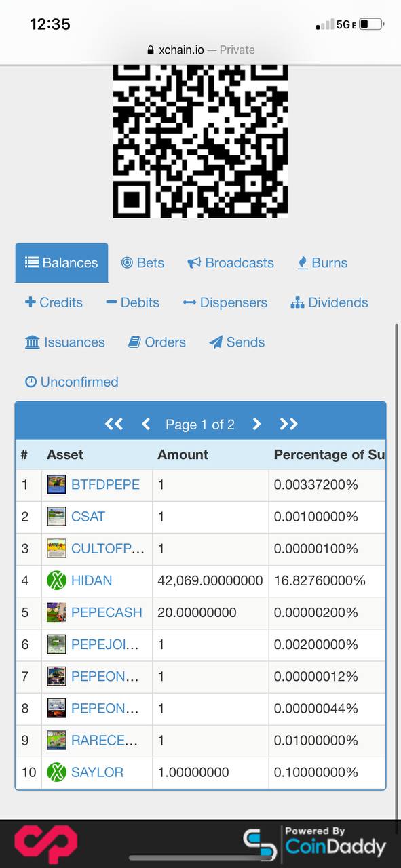401x868 pixels.
Task: Select the 0.10000000% percentage cell
Action: coord(327,772)
